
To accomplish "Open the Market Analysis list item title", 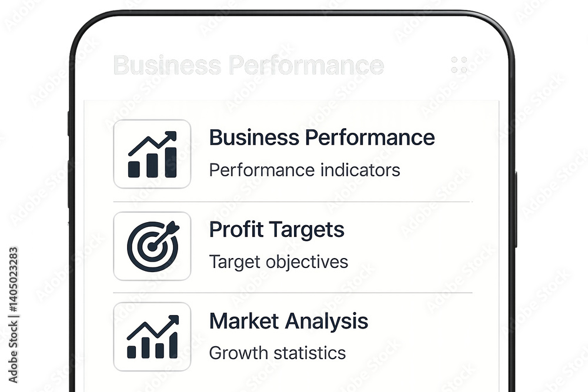I will click(x=288, y=321).
